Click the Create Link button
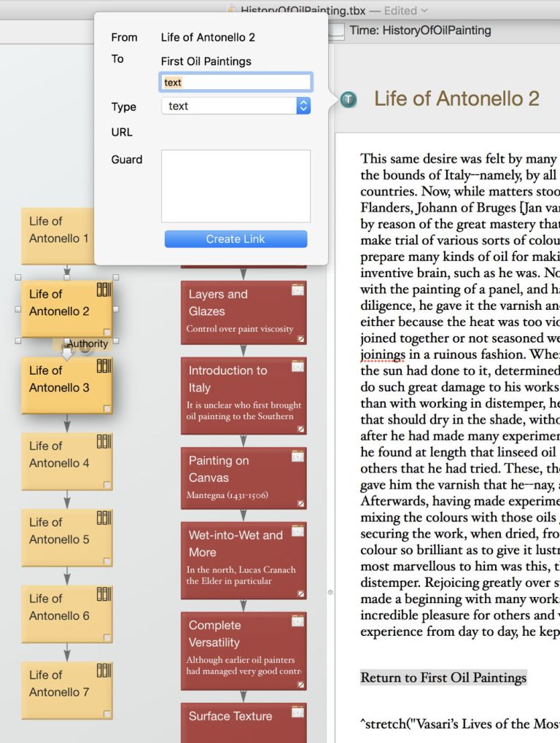The height and width of the screenshot is (743, 560). tap(236, 239)
